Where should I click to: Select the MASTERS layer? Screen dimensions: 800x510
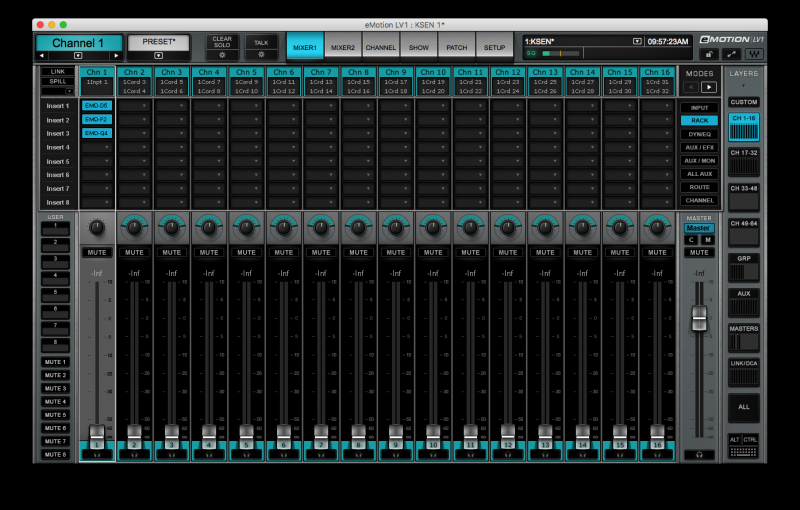pos(744,338)
